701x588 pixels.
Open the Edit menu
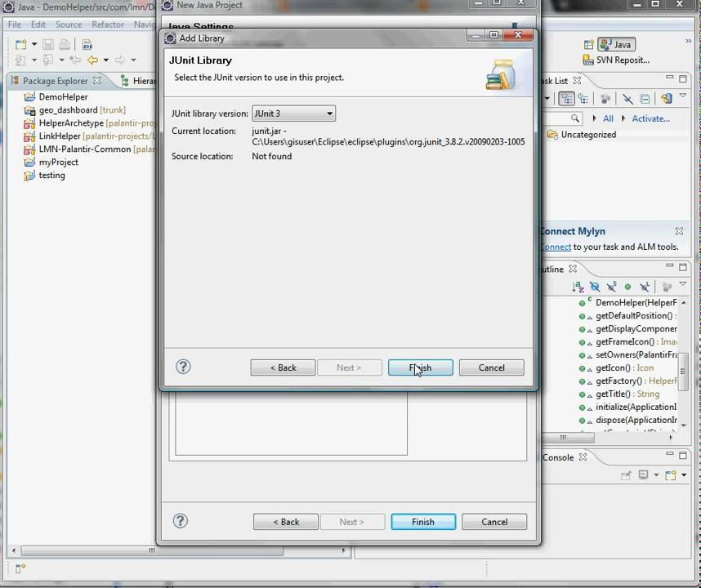click(38, 24)
